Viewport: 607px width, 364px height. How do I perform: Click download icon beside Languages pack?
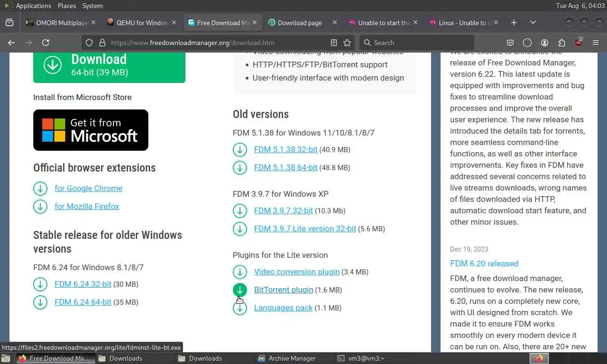point(240,308)
